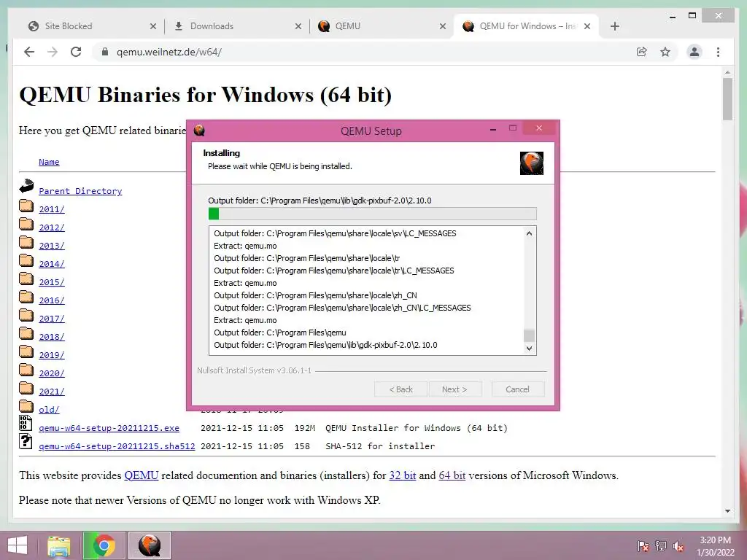Click the QEMU logo in setup header
747x560 pixels.
532,163
